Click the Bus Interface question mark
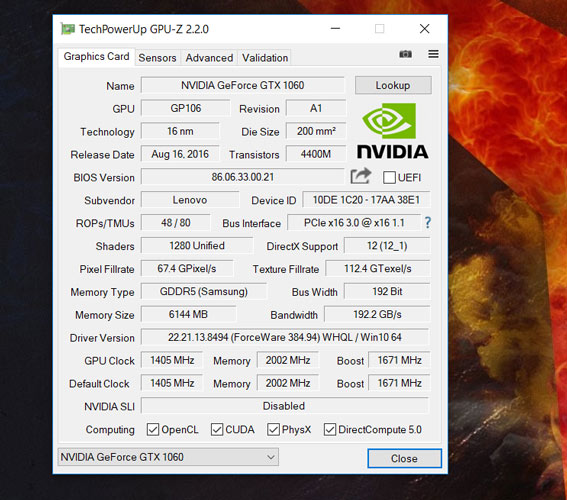 tap(428, 222)
